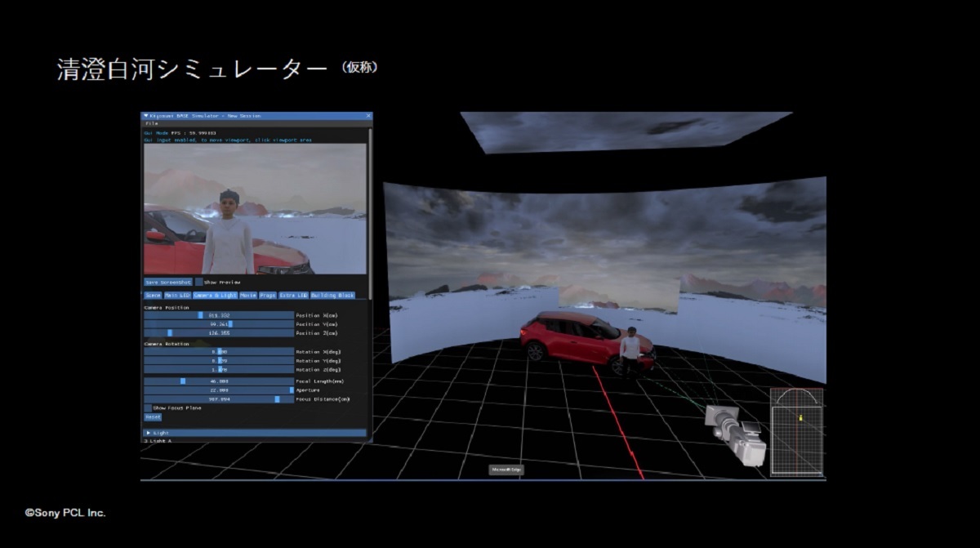Open the Building Block tab
This screenshot has width=980, height=548.
(332, 295)
